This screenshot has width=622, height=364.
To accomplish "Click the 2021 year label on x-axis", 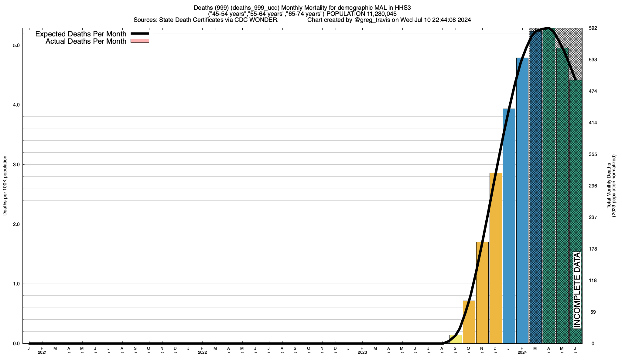I will pos(42,352).
